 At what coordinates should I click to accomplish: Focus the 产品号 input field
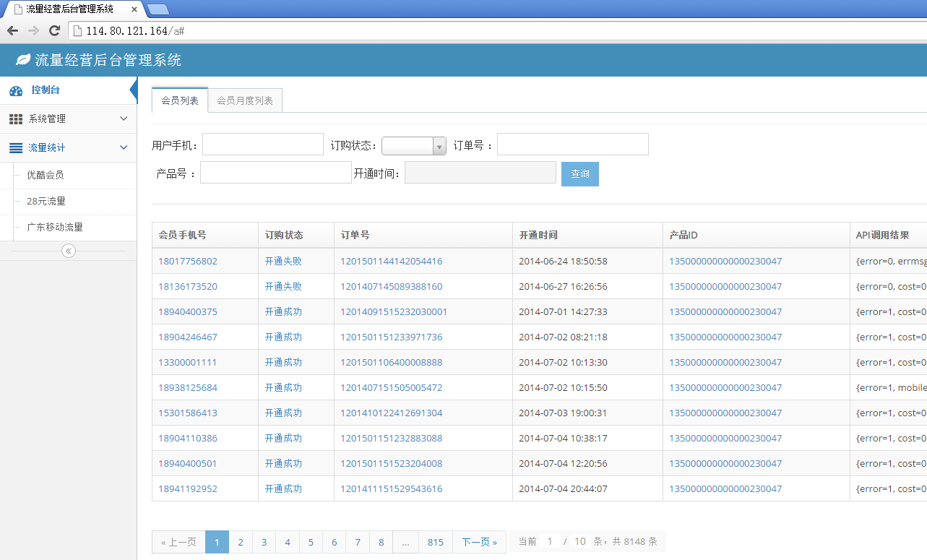(276, 173)
